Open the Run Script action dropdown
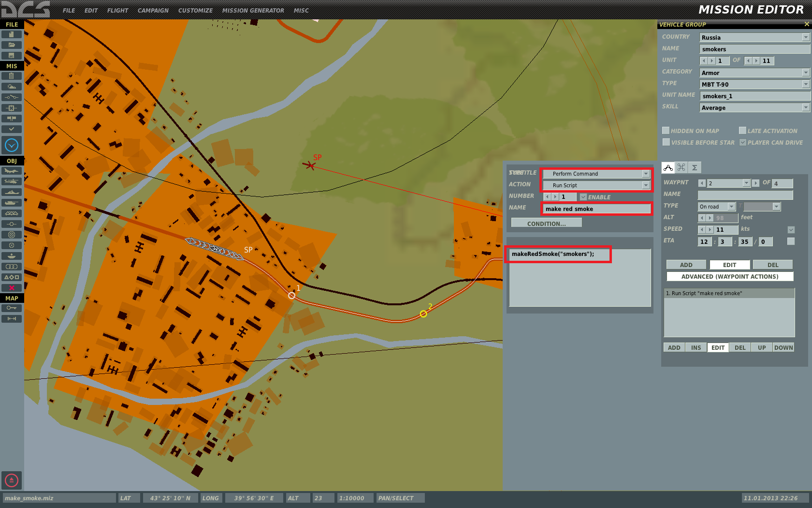 coord(596,185)
